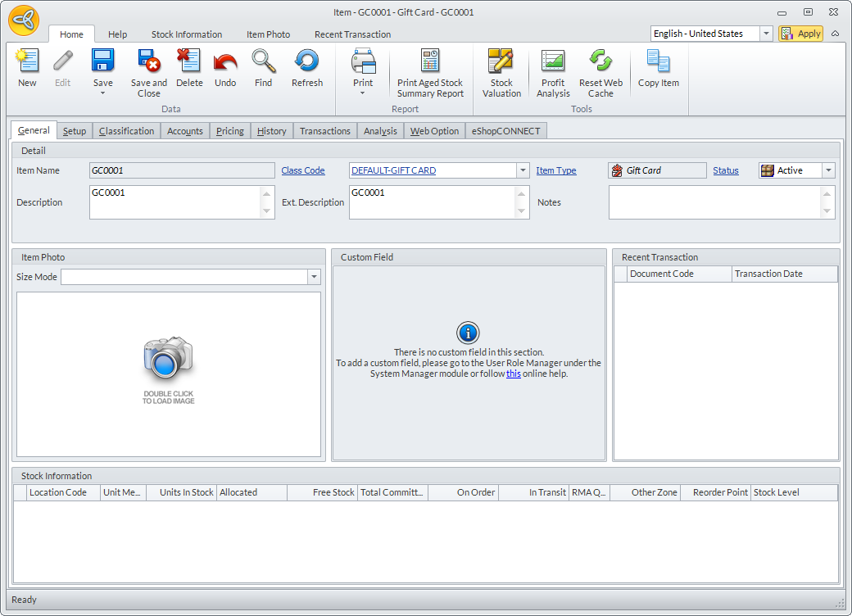Follow the 'this' online help link

pos(513,374)
